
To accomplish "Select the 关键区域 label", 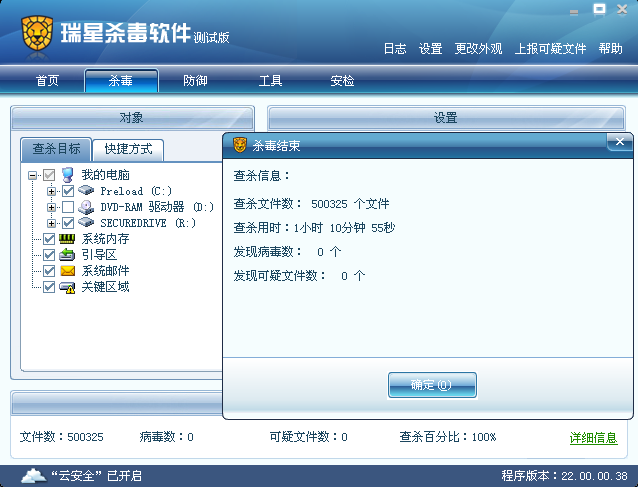I will [105, 287].
